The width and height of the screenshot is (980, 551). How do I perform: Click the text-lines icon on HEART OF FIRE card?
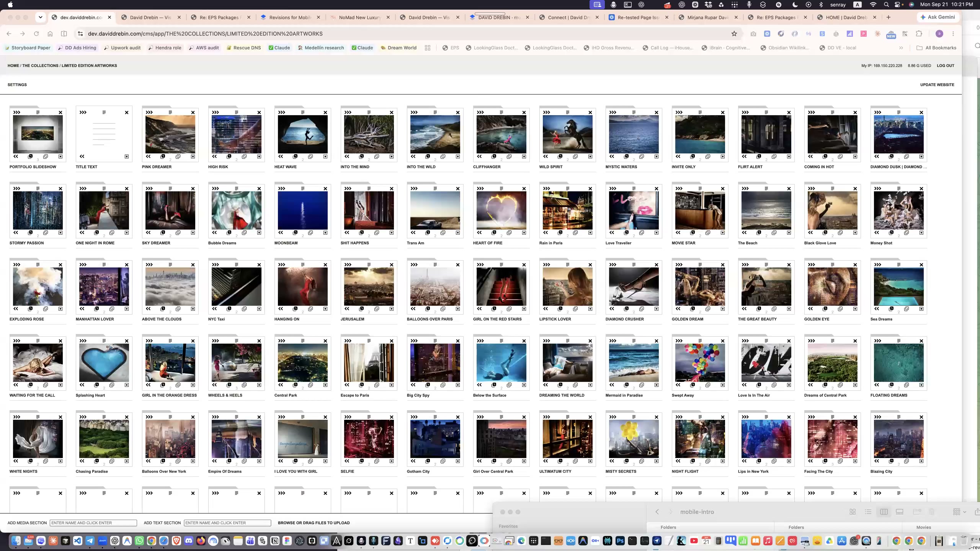coord(501,188)
